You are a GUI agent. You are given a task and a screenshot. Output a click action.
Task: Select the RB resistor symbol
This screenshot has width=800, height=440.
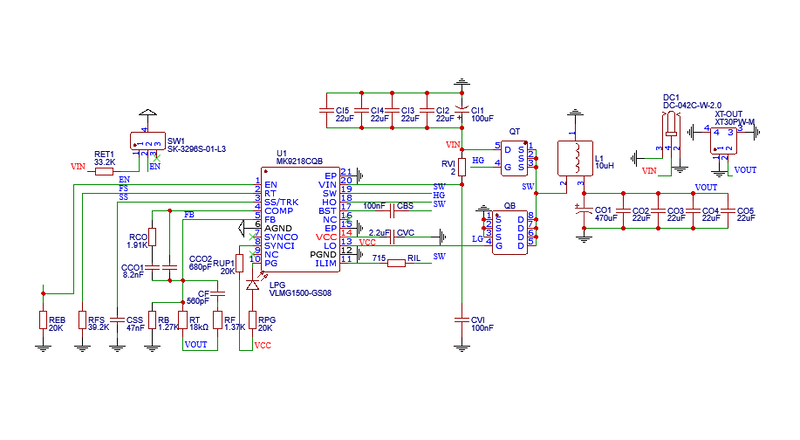(152, 320)
